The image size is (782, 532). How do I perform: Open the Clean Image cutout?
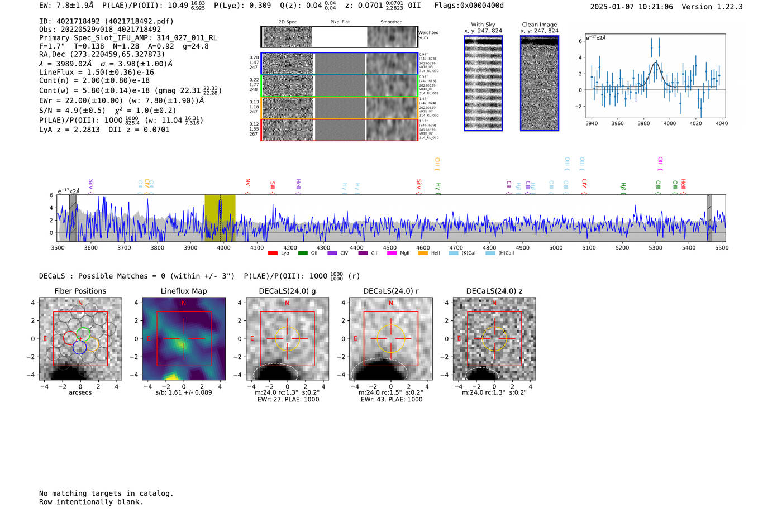(x=540, y=83)
